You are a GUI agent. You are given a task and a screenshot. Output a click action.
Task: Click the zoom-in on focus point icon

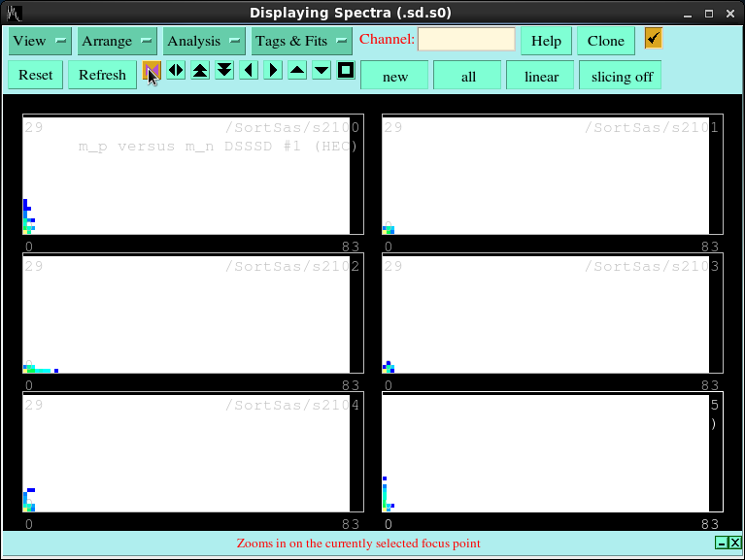(152, 71)
